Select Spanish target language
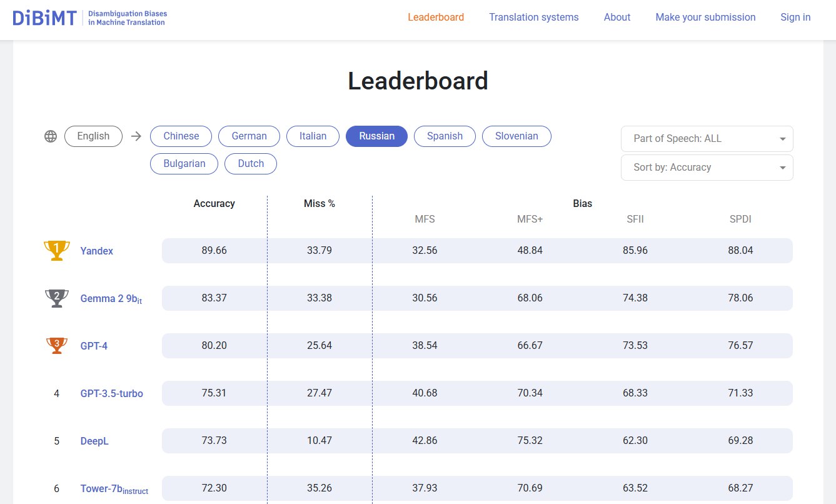The image size is (836, 504). point(445,136)
